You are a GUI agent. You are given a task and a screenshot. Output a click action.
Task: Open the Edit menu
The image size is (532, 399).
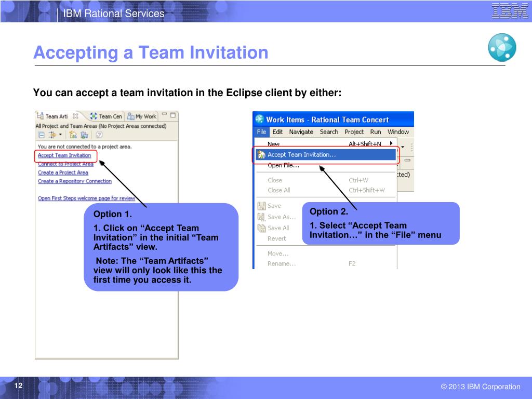coord(277,131)
